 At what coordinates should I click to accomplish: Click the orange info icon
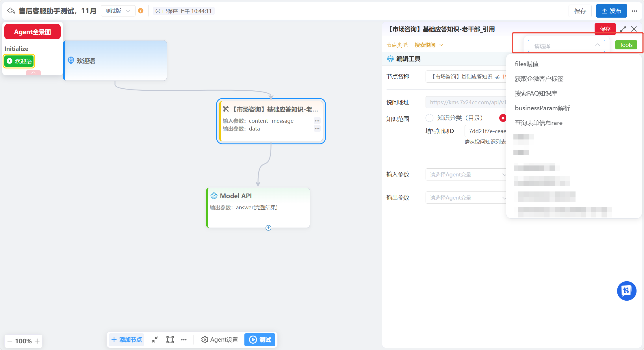[x=141, y=11]
